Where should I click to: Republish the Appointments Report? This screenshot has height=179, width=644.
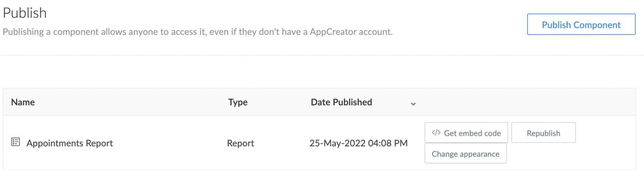coord(543,133)
